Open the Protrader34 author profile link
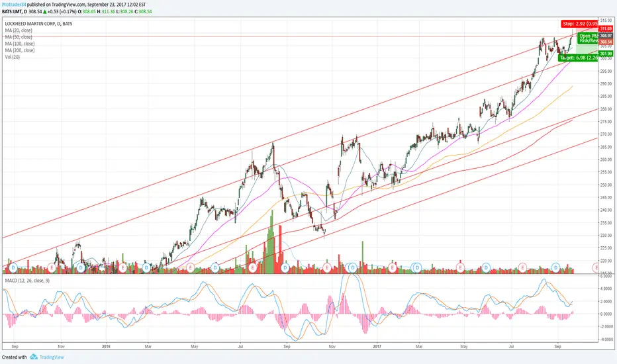This screenshot has height=364, width=617. (x=14, y=5)
